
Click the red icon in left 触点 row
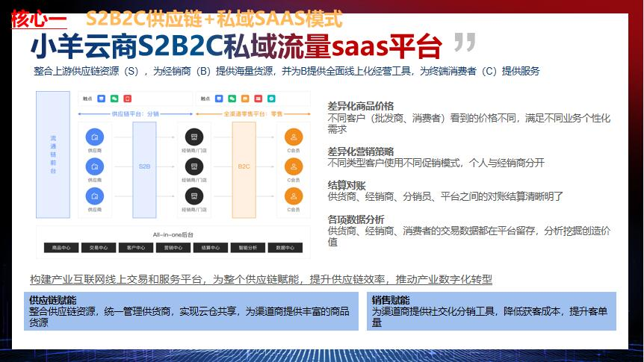(x=127, y=98)
